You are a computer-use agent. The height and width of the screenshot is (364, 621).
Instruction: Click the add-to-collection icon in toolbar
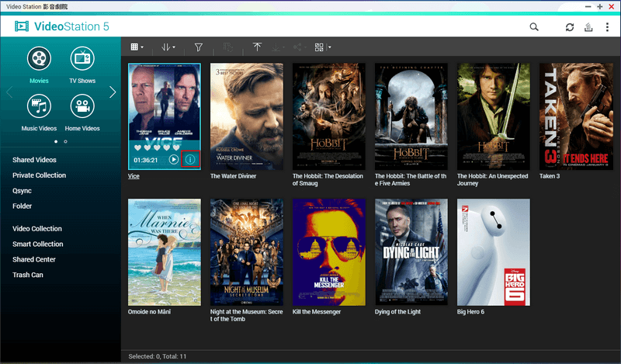point(228,47)
